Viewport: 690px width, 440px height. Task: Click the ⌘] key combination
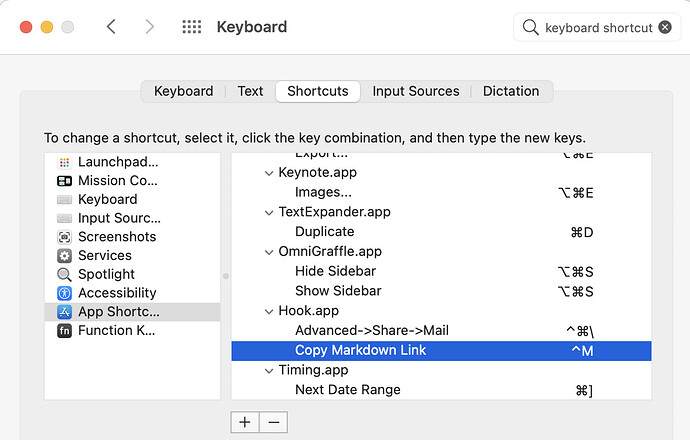tap(584, 391)
